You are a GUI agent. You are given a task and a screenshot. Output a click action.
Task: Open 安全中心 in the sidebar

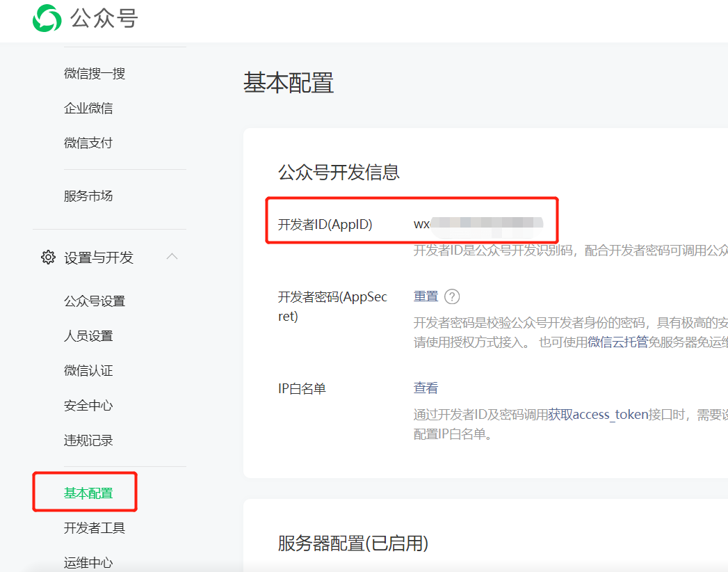(x=88, y=406)
